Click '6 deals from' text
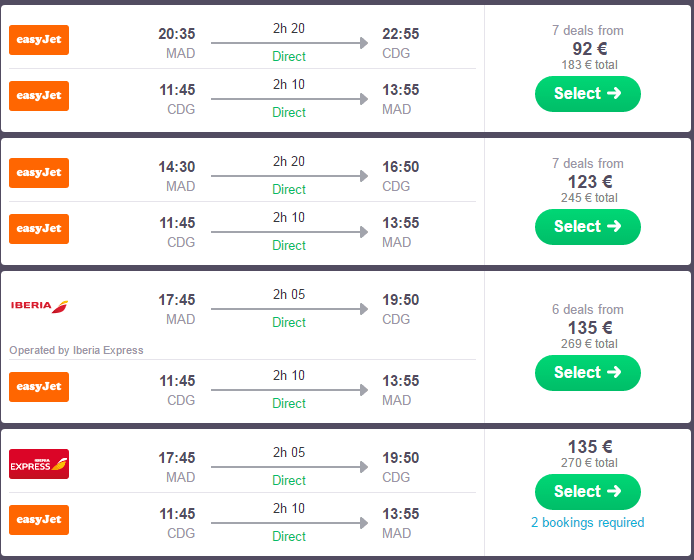This screenshot has height=560, width=694. click(x=588, y=309)
